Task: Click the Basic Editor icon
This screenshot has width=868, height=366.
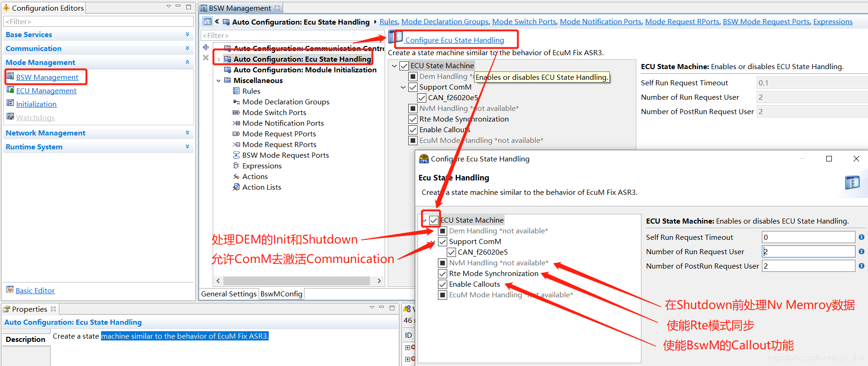Action: pyautogui.click(x=10, y=290)
